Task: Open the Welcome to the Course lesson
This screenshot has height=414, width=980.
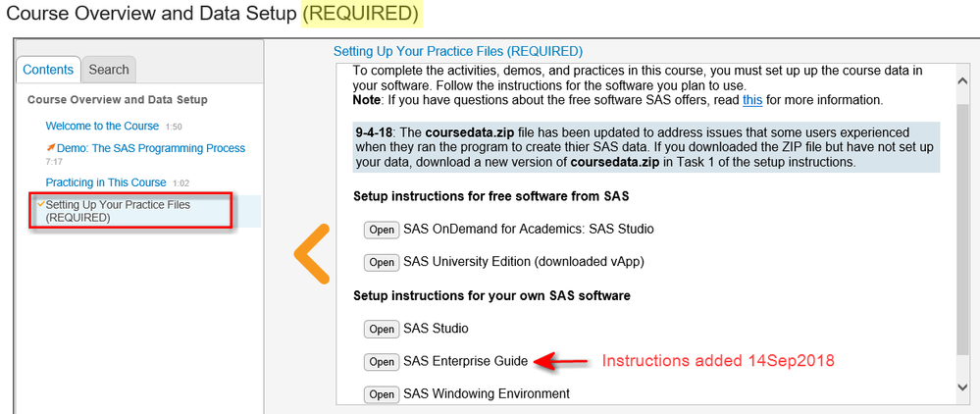Action: [102, 126]
